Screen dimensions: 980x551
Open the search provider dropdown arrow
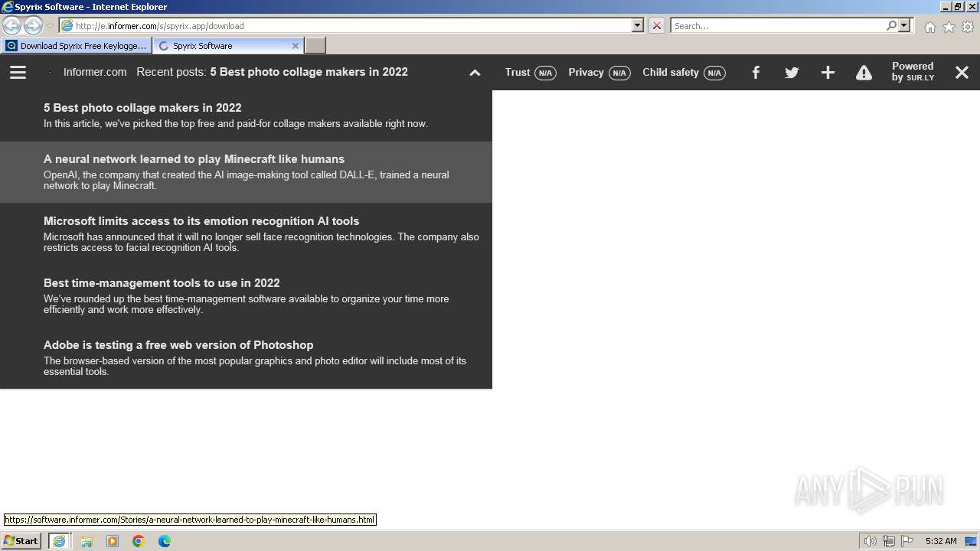(x=905, y=25)
